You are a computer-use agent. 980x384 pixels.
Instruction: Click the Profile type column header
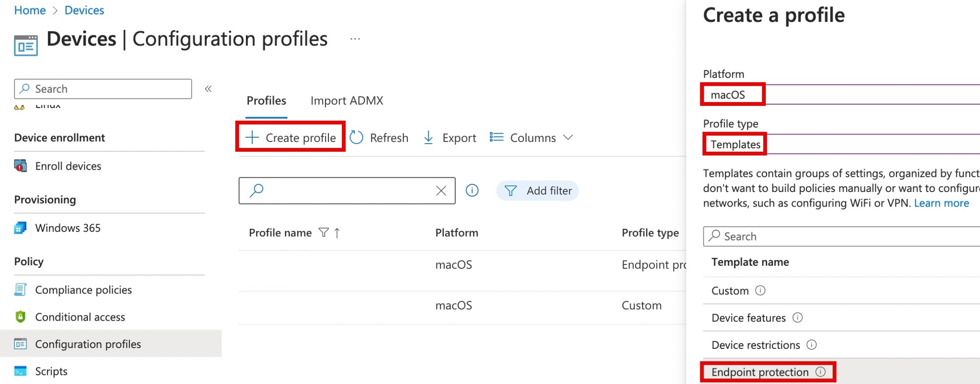click(650, 233)
